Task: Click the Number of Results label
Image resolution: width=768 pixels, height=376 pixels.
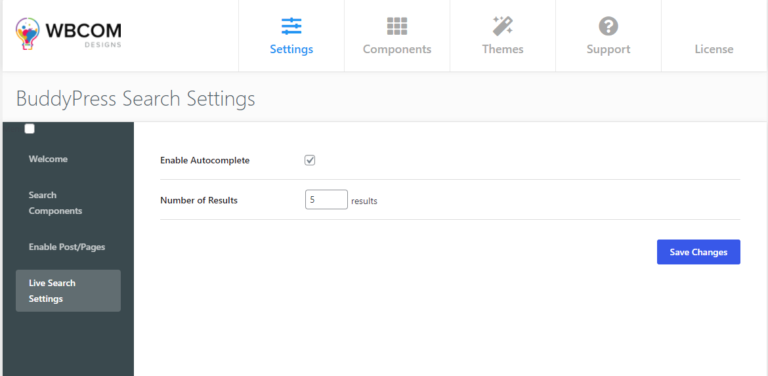Action: coord(199,200)
